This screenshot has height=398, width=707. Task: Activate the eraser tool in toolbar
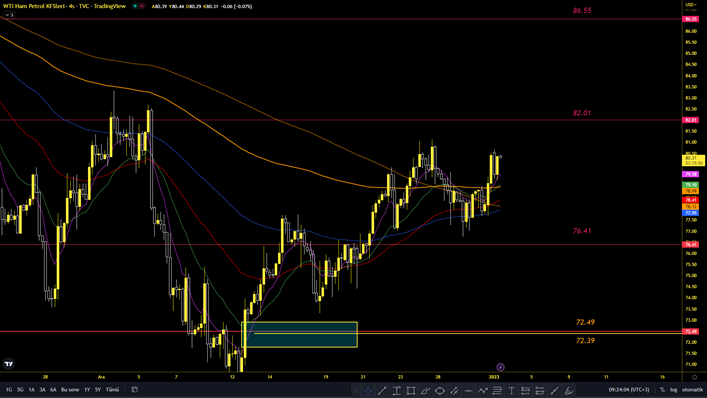tap(569, 390)
